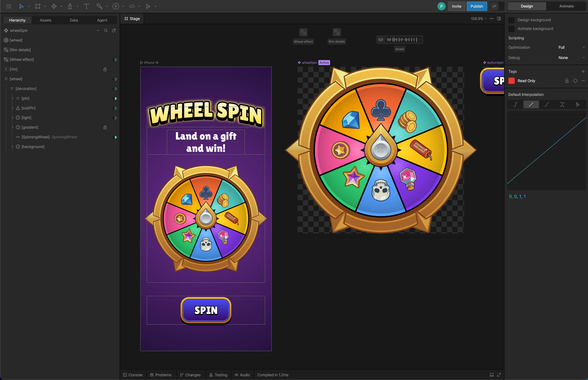Image resolution: width=588 pixels, height=380 pixels.
Task: Open the code/export tool icon
Action: click(132, 6)
